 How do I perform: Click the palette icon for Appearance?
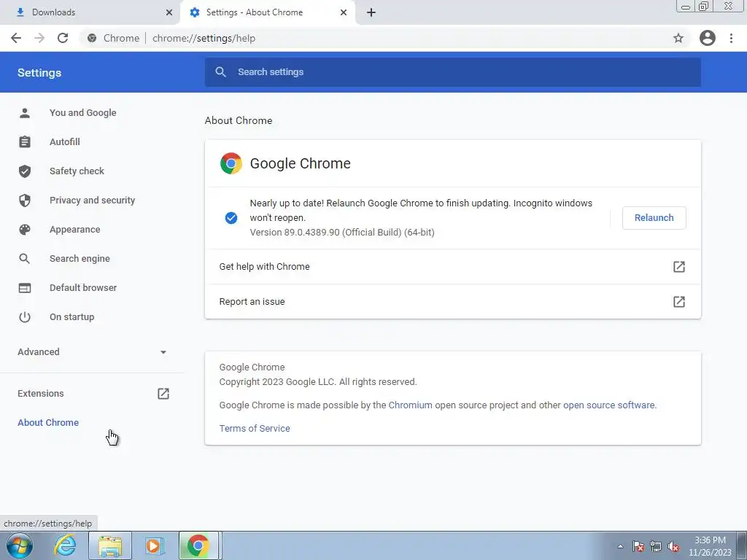(x=25, y=230)
